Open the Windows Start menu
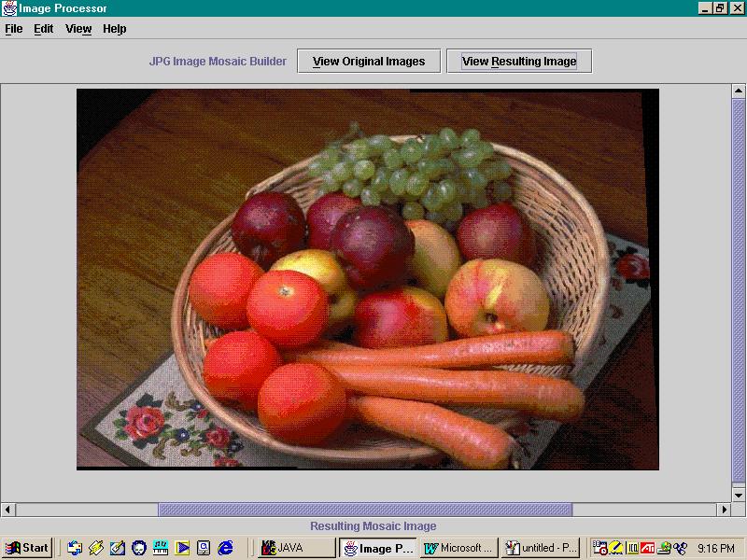The width and height of the screenshot is (747, 560). [x=27, y=548]
